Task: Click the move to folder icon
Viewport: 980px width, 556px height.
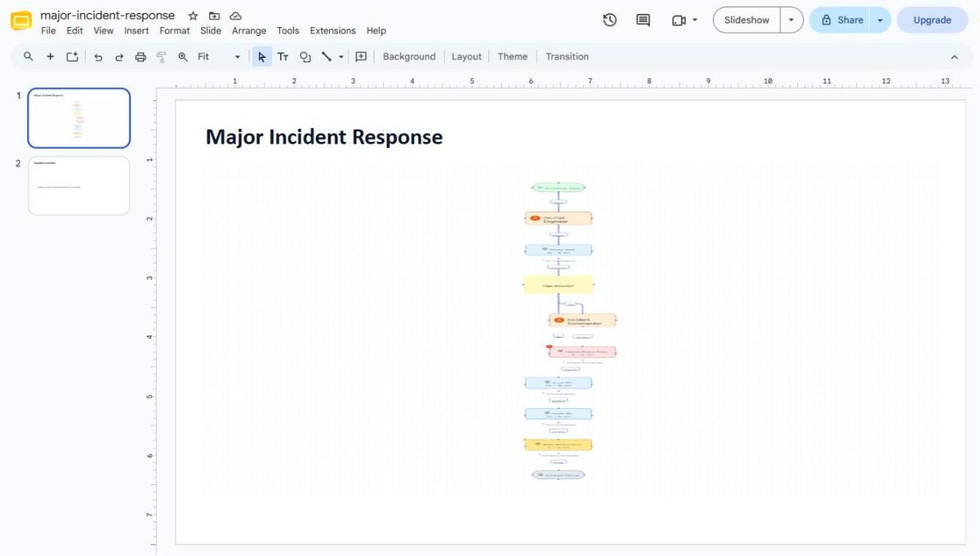Action: [214, 16]
